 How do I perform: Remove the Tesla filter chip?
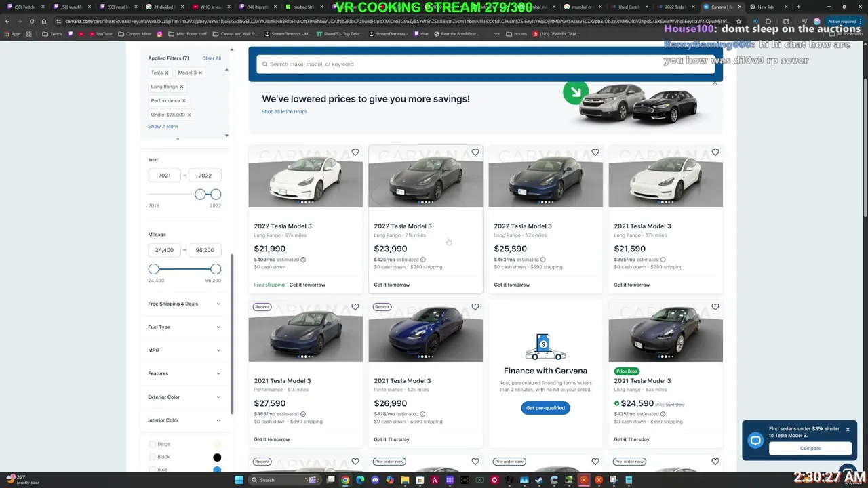point(167,73)
